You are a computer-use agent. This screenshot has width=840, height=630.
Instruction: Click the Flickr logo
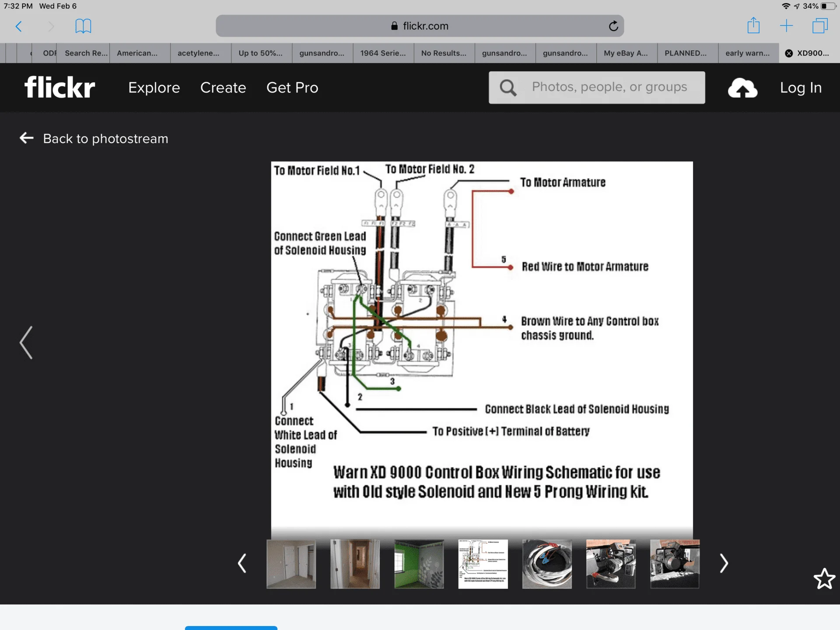pos(60,87)
